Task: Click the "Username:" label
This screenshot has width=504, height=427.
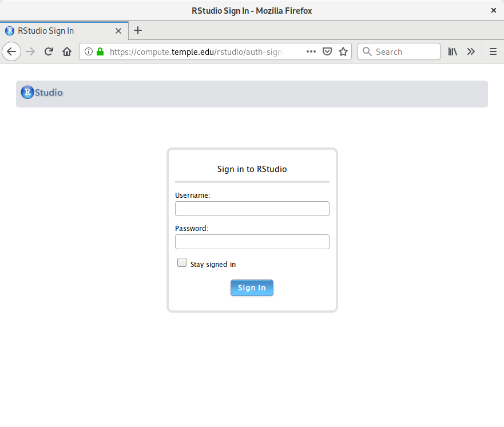Action: [x=193, y=195]
